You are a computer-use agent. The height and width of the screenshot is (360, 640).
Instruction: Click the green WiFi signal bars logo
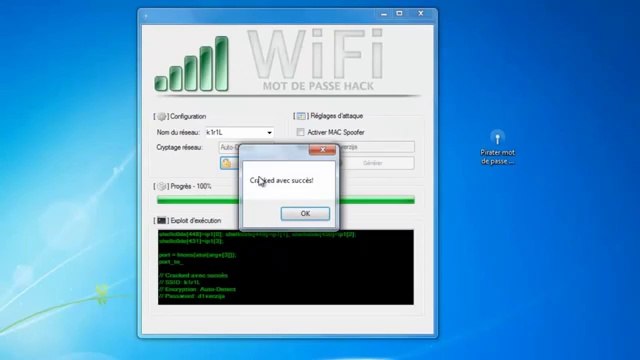(x=192, y=64)
